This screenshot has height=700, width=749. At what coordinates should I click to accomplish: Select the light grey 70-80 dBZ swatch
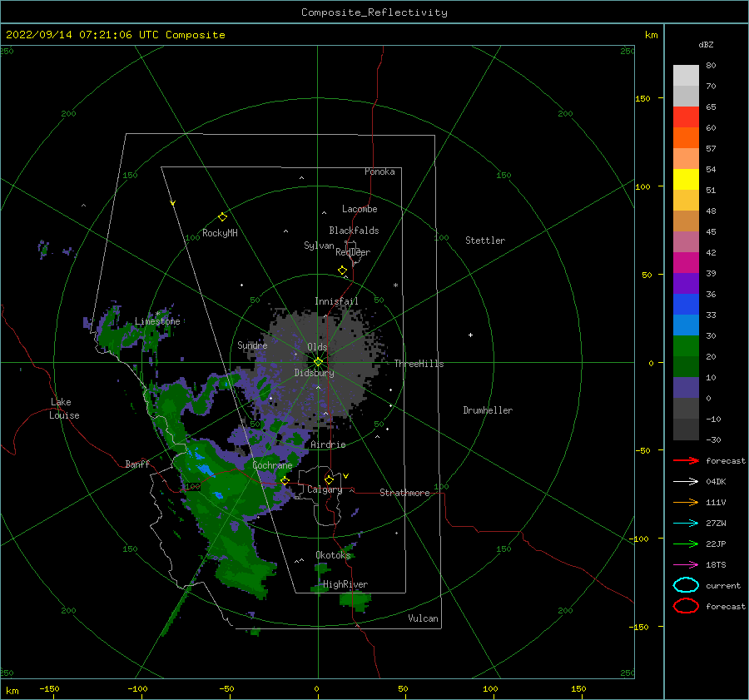click(x=686, y=76)
